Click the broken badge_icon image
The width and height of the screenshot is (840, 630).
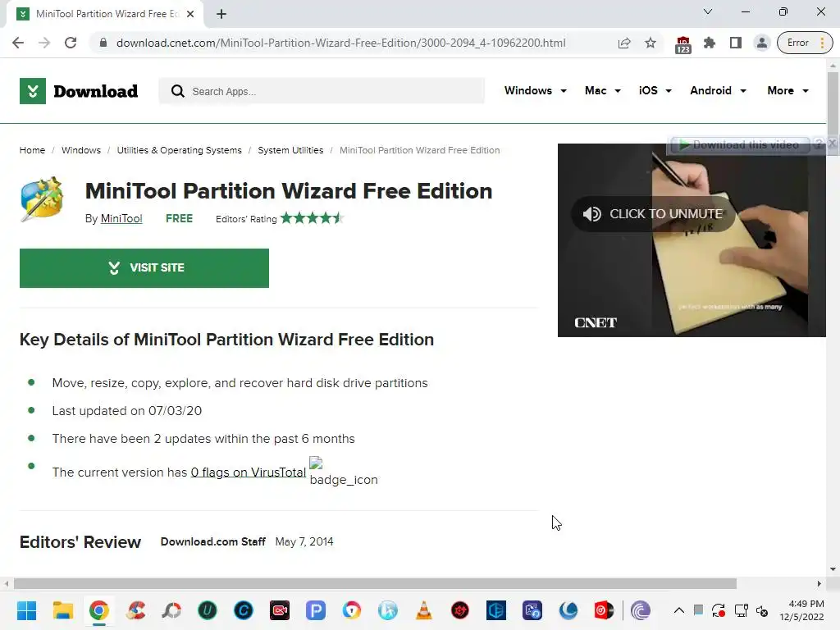click(343, 472)
